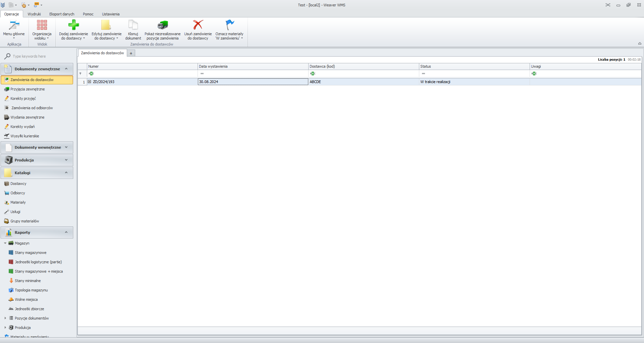Screen dimensions: 644x343
Task: Click the Edytuj zamówienie do dostawcy icon
Action: point(106,25)
